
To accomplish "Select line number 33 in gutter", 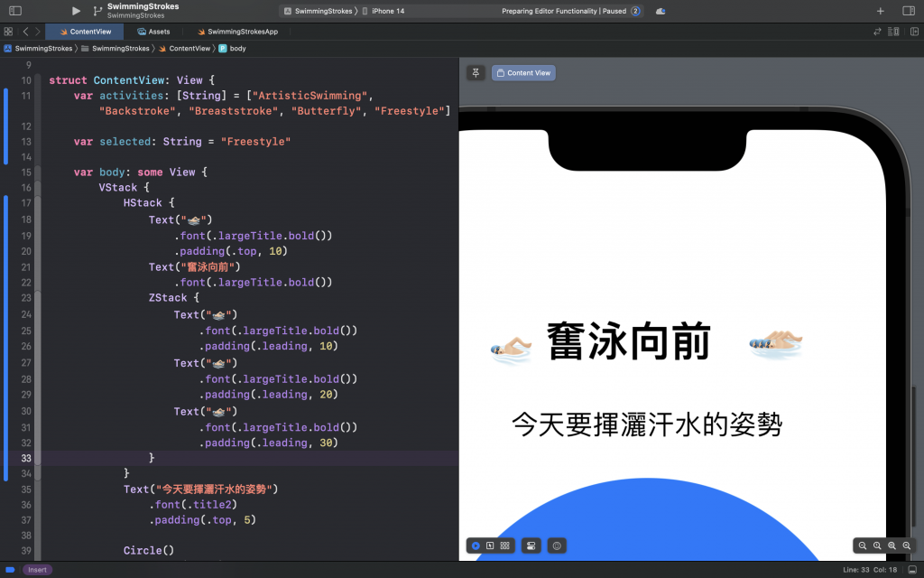I will [x=26, y=458].
